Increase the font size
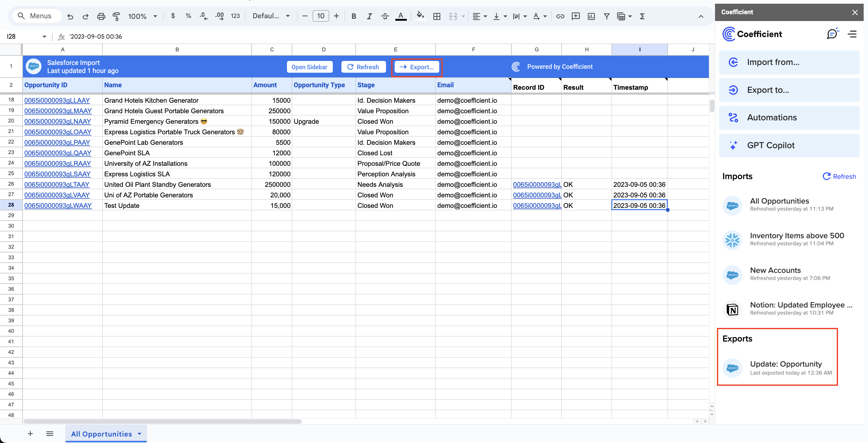The image size is (868, 443). [x=336, y=16]
